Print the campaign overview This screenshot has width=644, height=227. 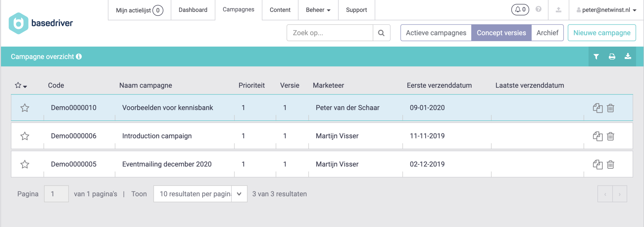pyautogui.click(x=612, y=57)
